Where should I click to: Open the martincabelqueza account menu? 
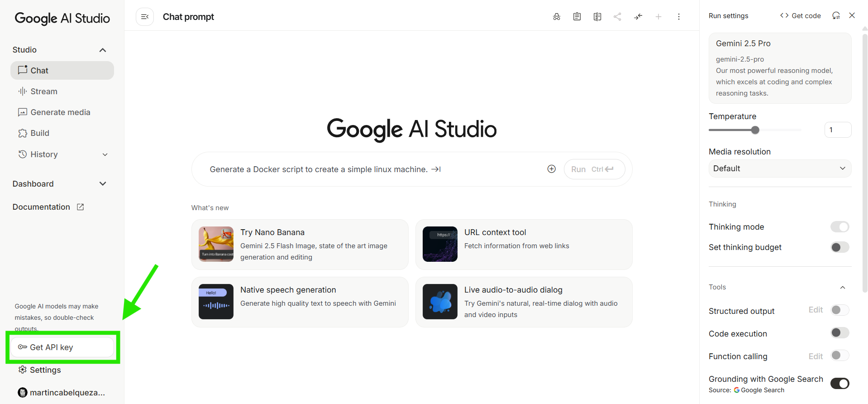click(x=62, y=393)
